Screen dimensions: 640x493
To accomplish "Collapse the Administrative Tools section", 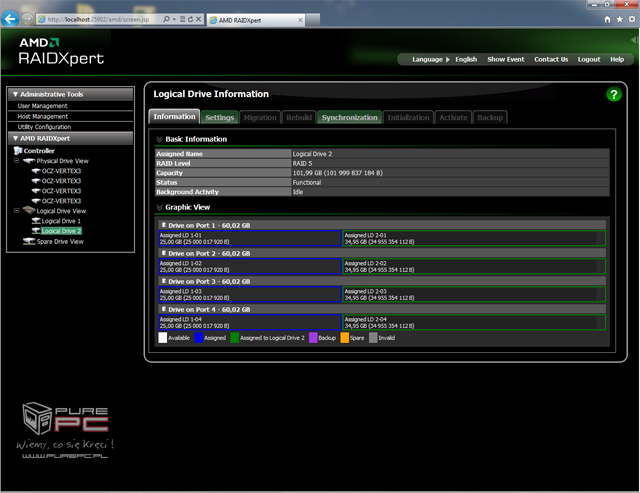I will click(x=15, y=94).
